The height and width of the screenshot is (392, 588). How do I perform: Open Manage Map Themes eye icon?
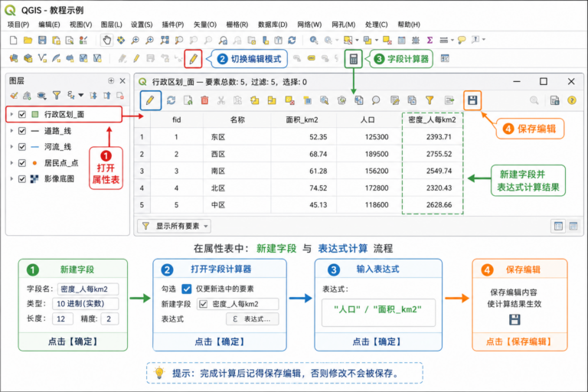[41, 96]
